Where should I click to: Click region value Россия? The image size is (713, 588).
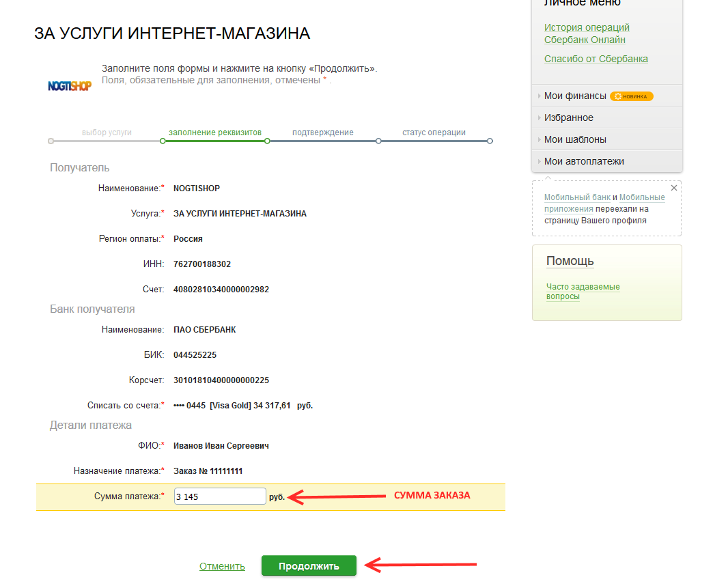tap(188, 239)
